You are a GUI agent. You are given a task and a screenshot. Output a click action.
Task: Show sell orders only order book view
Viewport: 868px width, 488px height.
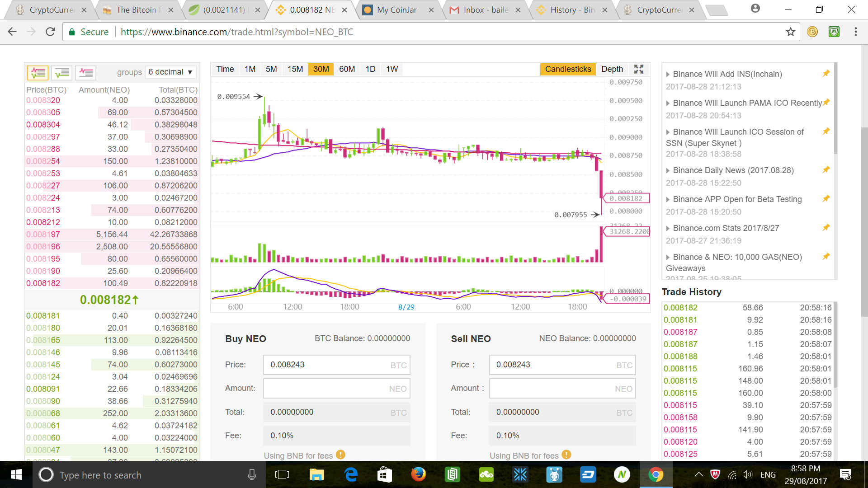pos(85,72)
